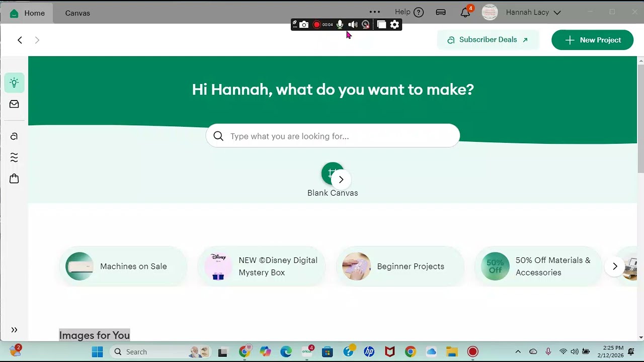
Task: Click the search field to find projects
Action: pyautogui.click(x=333, y=136)
